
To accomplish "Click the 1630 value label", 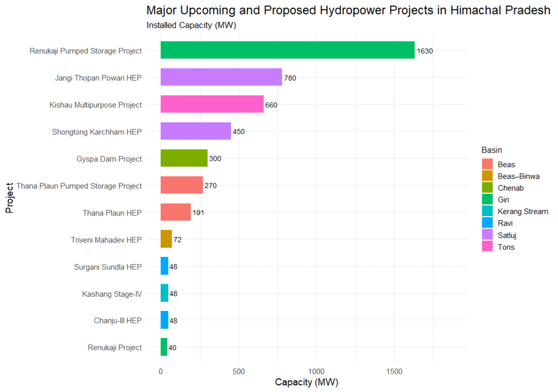I will point(424,51).
